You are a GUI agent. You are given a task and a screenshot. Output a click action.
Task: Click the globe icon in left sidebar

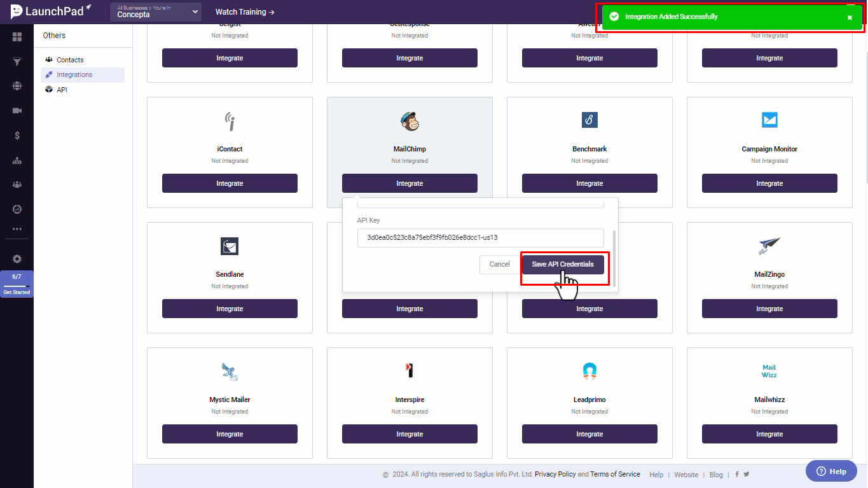[x=17, y=86]
